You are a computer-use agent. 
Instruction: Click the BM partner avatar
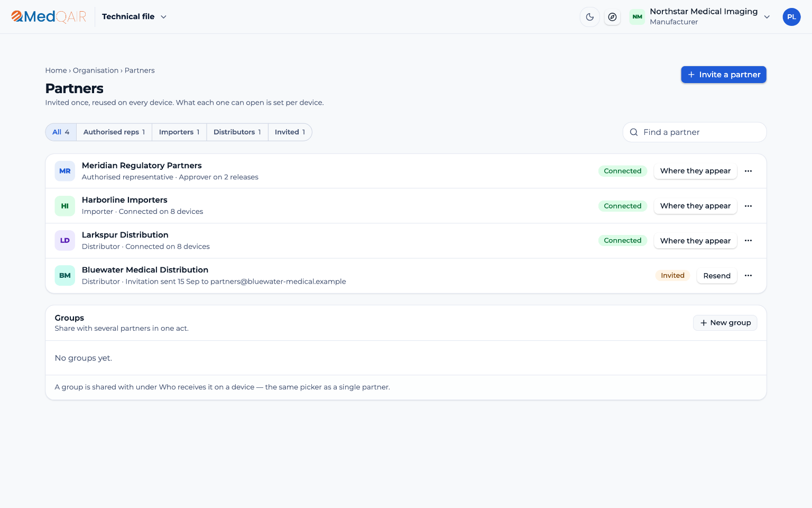[x=65, y=276]
